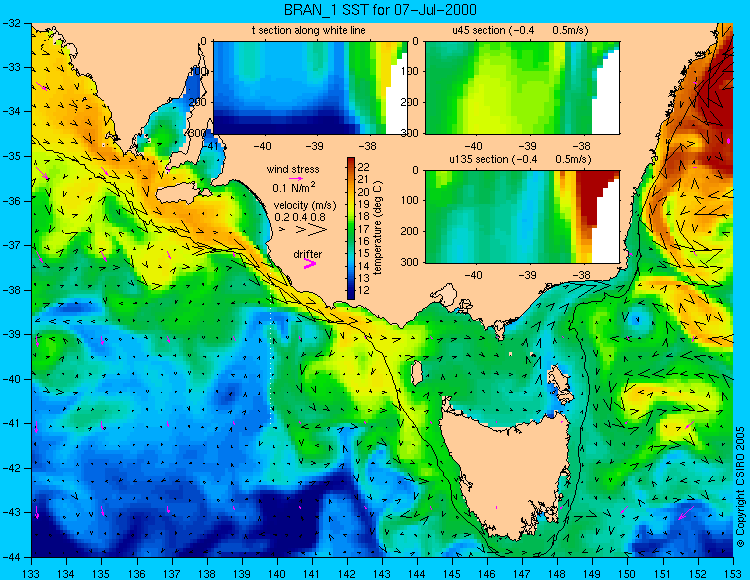This screenshot has height=580, width=750.
Task: Select the 'drifter' legend label
Action: (x=308, y=254)
